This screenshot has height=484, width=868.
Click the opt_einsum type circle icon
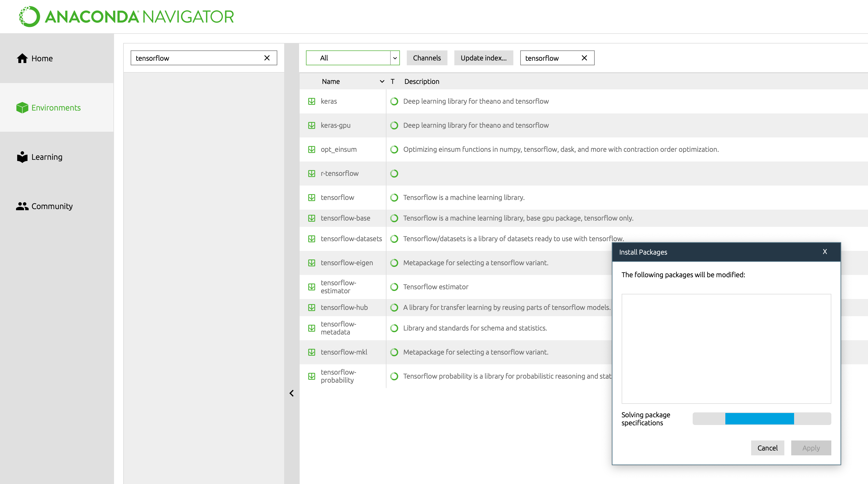coord(394,149)
